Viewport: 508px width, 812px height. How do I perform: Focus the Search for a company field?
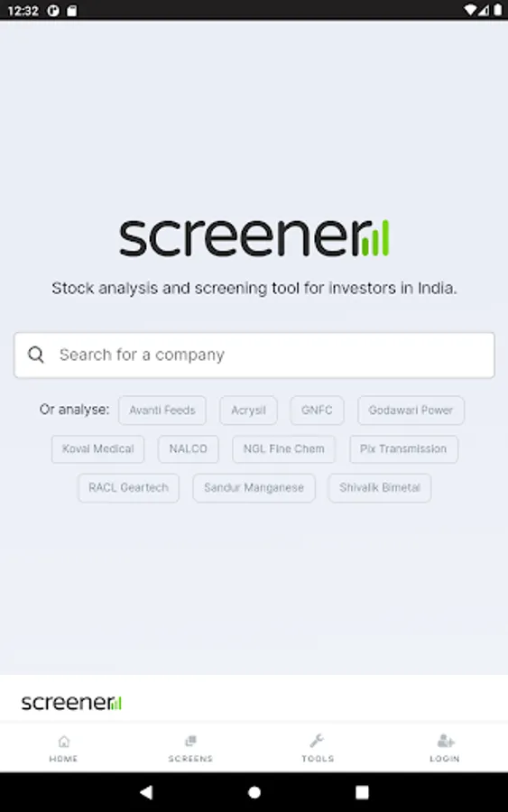[x=254, y=355]
